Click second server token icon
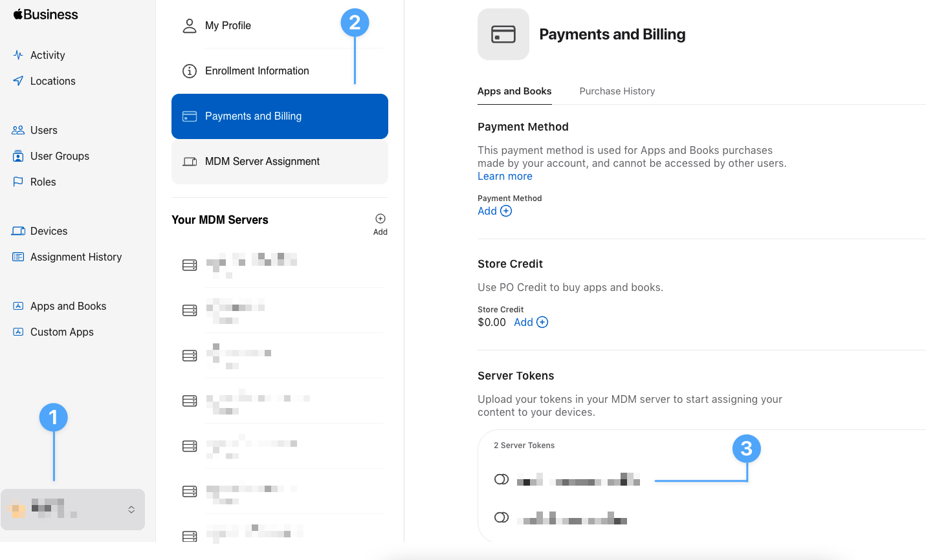 click(x=502, y=517)
